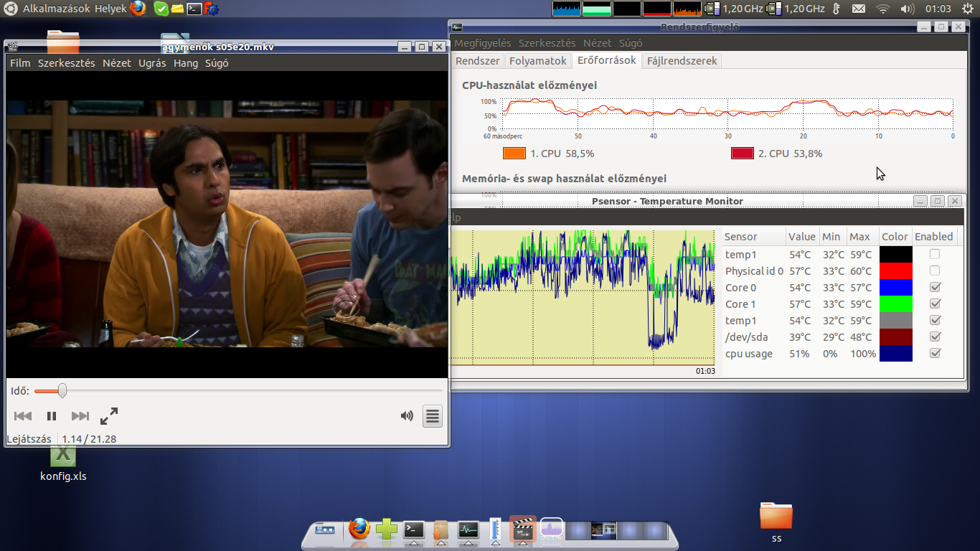Image resolution: width=980 pixels, height=551 pixels.
Task: Open the Helyek panel menu
Action: [x=110, y=9]
